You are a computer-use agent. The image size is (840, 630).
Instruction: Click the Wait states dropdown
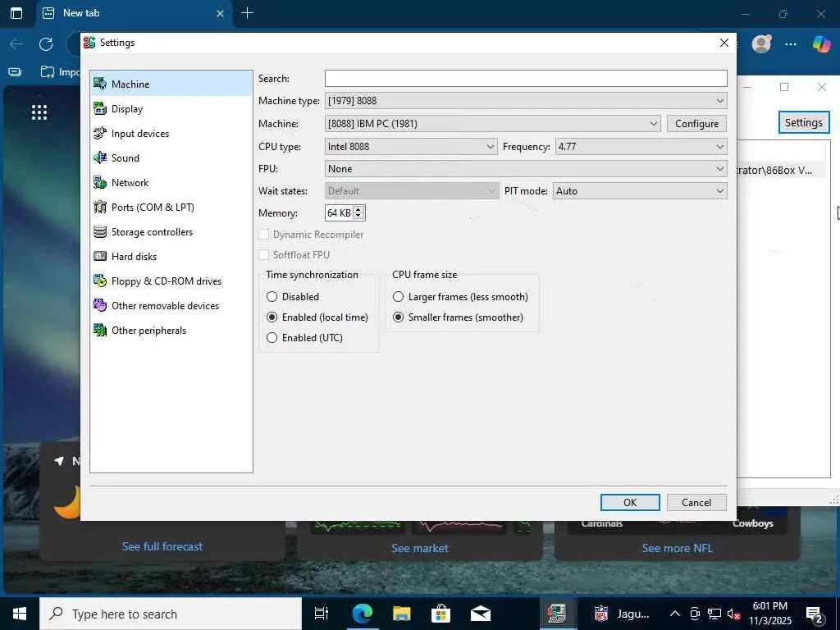tap(412, 190)
